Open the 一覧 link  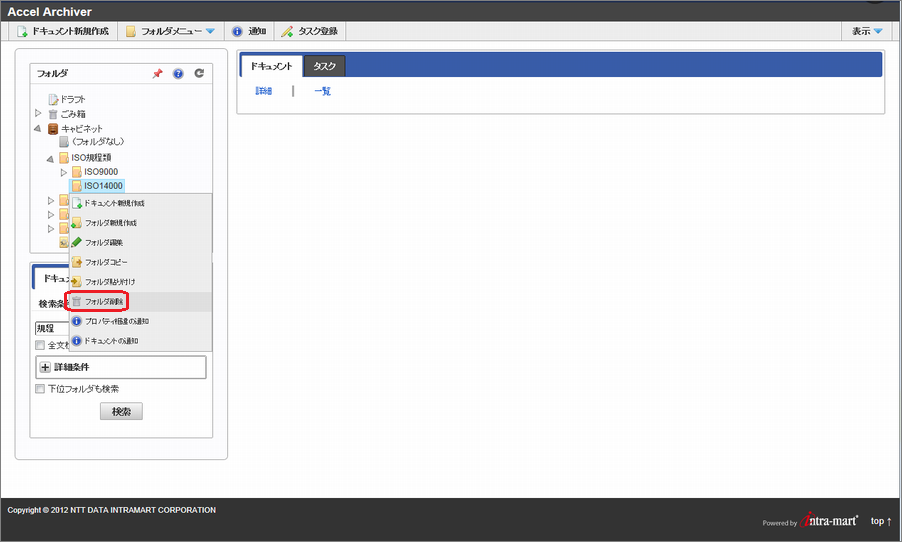pyautogui.click(x=322, y=91)
